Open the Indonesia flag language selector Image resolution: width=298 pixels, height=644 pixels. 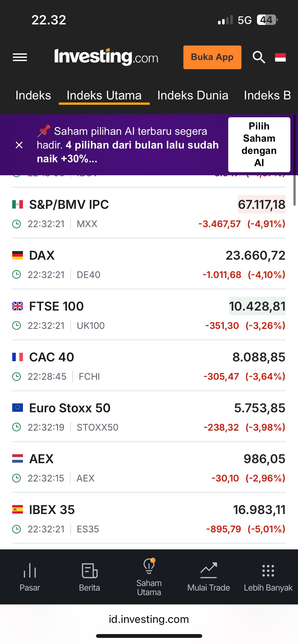point(280,57)
